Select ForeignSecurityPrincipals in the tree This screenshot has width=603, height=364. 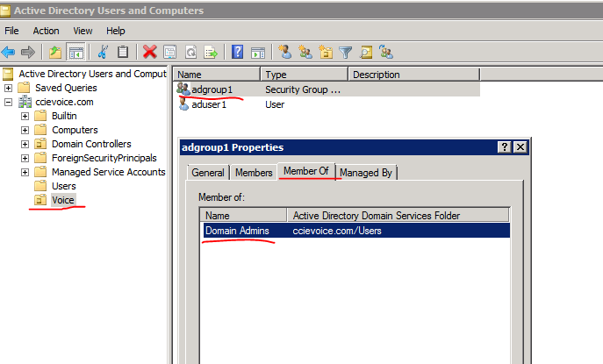pos(104,158)
